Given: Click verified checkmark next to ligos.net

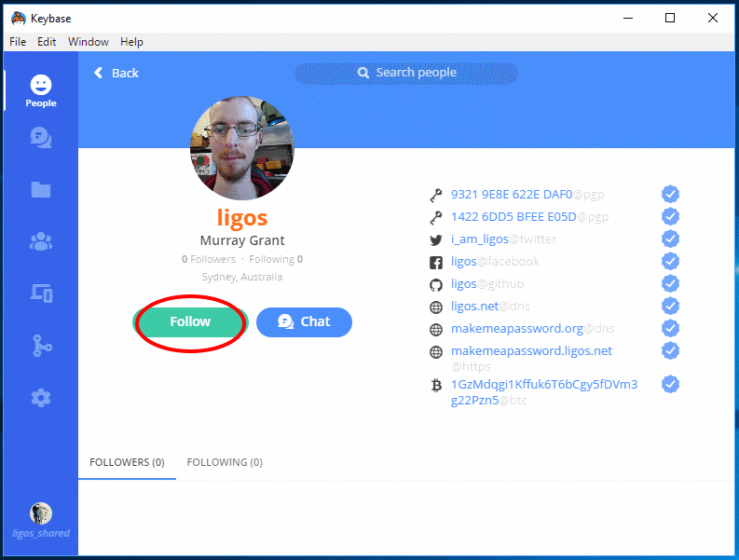Looking at the screenshot, I should click(670, 306).
